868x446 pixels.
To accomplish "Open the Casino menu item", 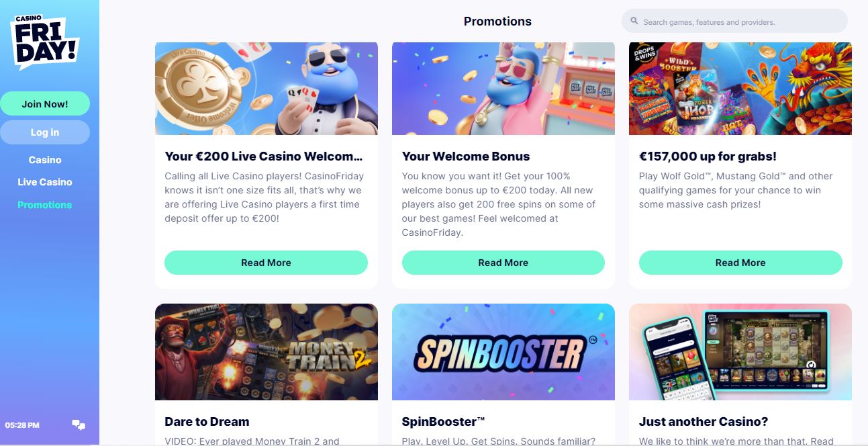I will 45,160.
